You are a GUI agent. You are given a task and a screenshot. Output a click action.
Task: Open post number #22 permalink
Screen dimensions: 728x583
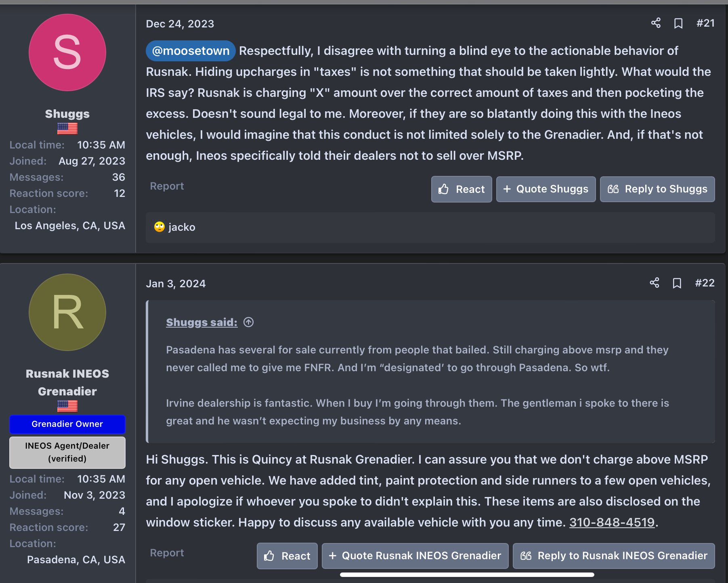[x=705, y=283]
